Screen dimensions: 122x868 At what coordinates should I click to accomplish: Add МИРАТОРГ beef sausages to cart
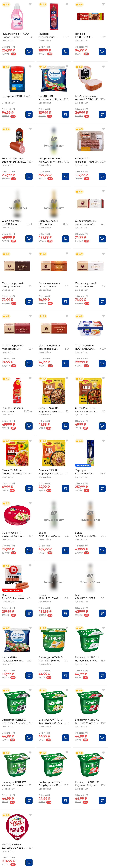pos(102,177)
